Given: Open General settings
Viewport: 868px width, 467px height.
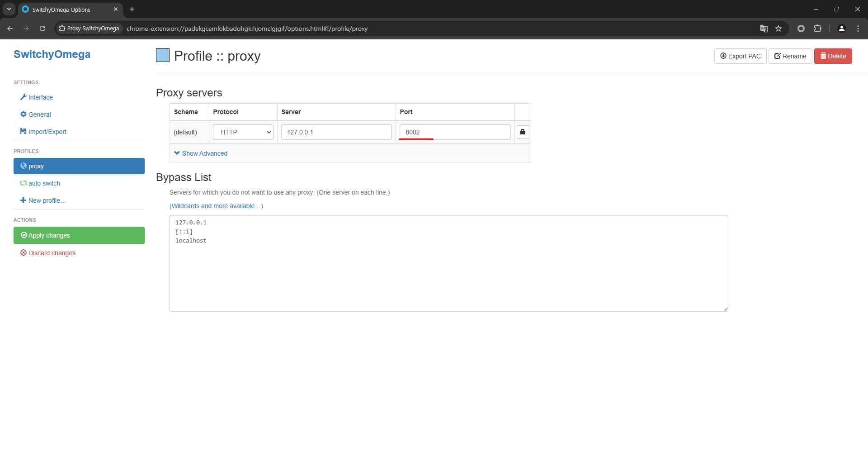Looking at the screenshot, I should tap(36, 114).
